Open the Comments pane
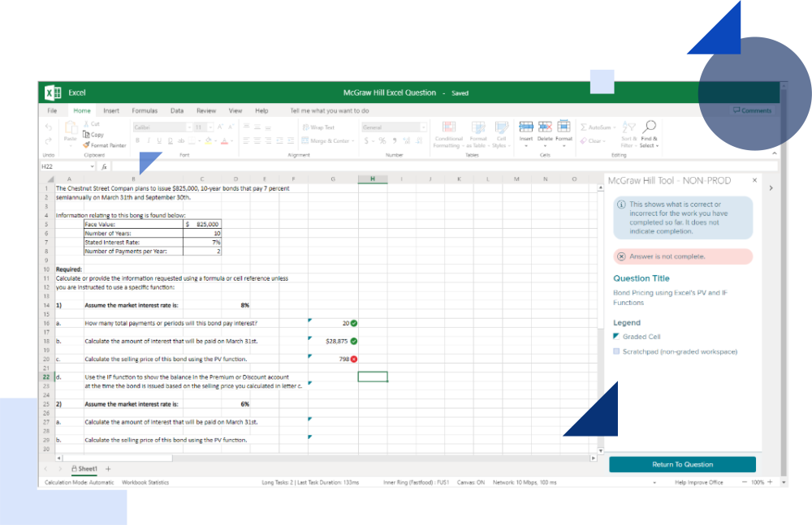 coord(753,111)
